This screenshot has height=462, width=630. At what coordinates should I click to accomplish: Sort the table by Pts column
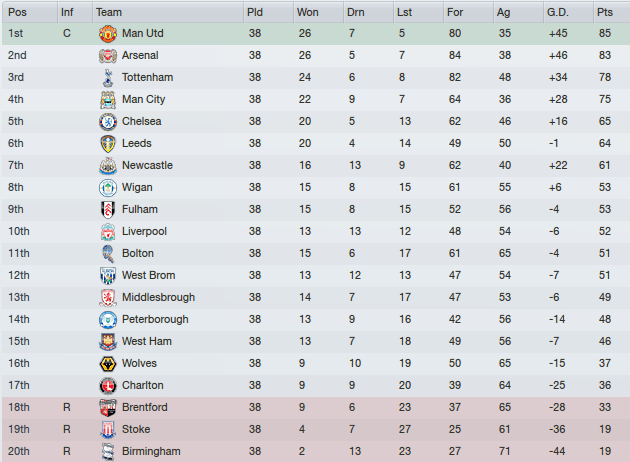tap(604, 12)
